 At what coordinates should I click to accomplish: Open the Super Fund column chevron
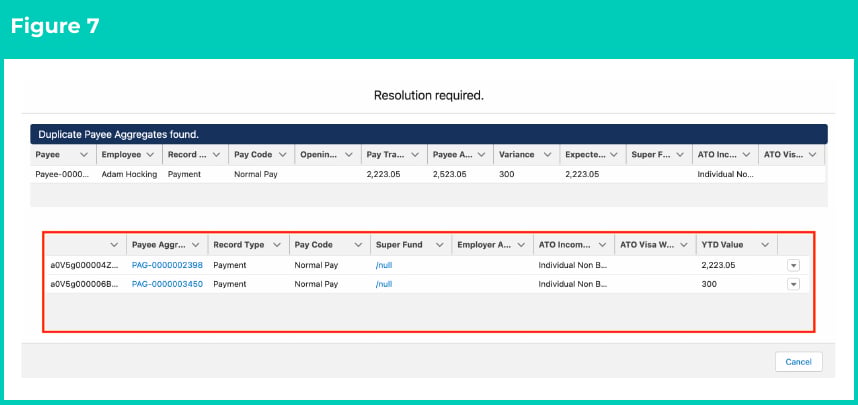[x=439, y=245]
